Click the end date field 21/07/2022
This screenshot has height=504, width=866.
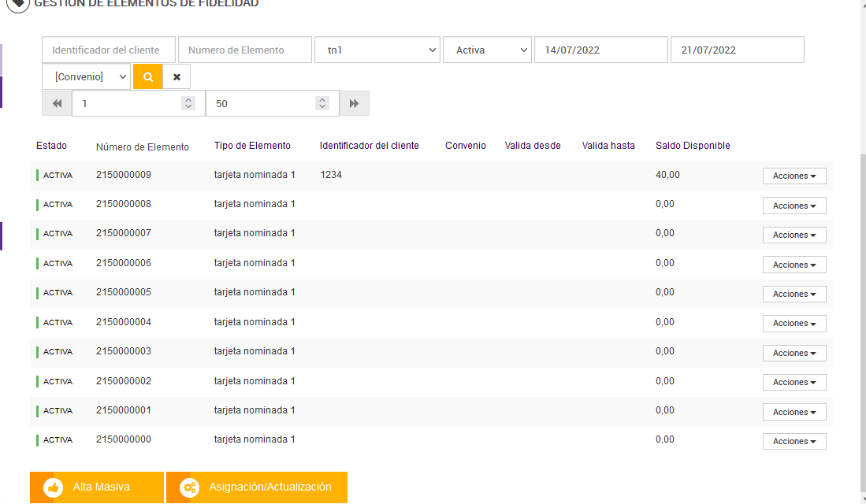[x=738, y=50]
